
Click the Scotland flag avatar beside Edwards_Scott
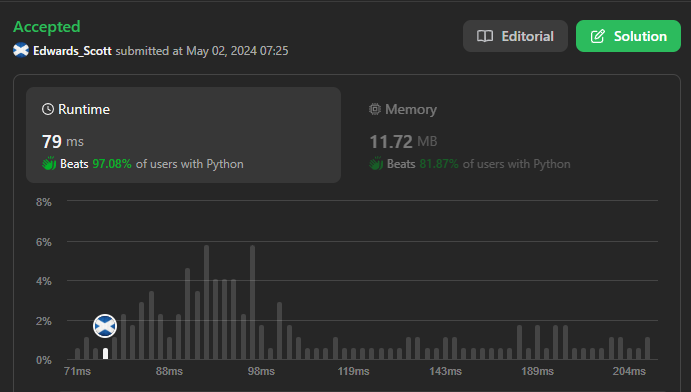(21, 51)
